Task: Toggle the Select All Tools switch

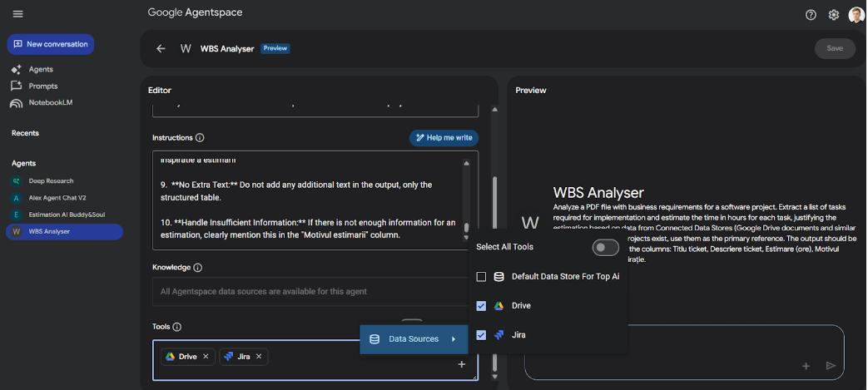Action: pyautogui.click(x=606, y=247)
